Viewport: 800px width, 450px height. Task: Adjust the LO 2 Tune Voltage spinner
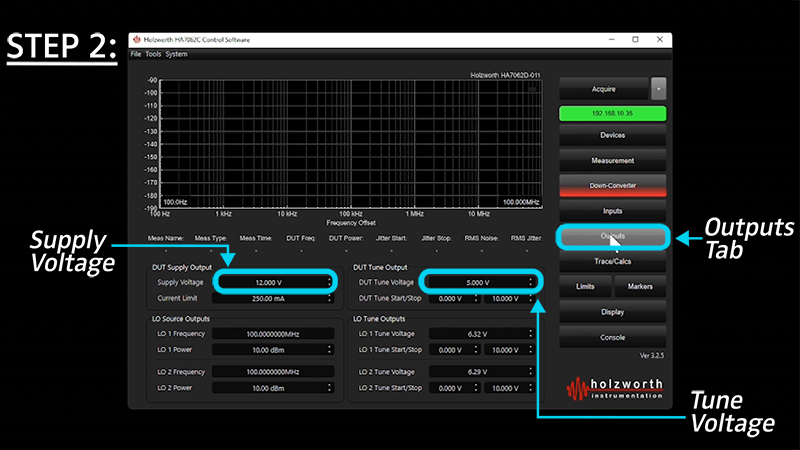pos(531,372)
